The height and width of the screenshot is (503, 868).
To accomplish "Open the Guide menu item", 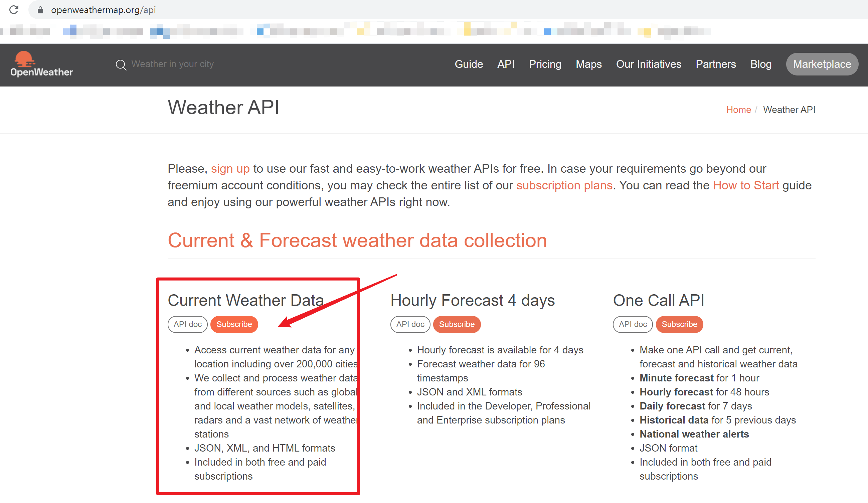I will point(469,64).
